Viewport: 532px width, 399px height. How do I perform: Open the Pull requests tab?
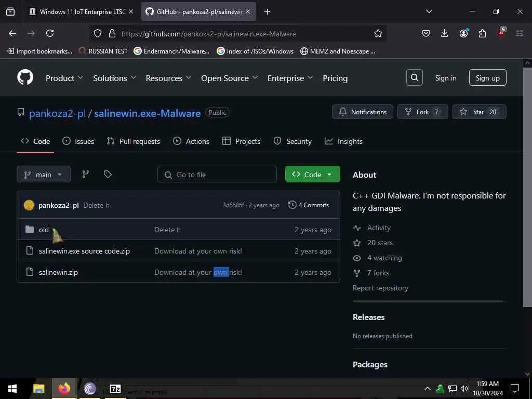pos(134,141)
